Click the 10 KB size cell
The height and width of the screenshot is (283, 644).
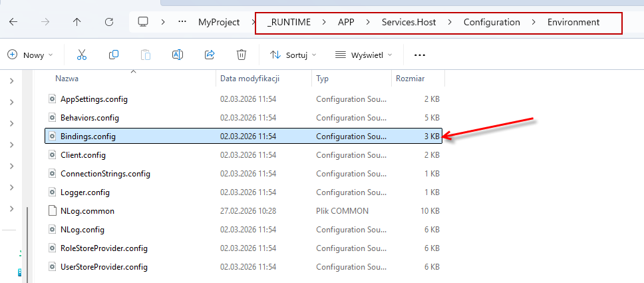pyautogui.click(x=430, y=211)
